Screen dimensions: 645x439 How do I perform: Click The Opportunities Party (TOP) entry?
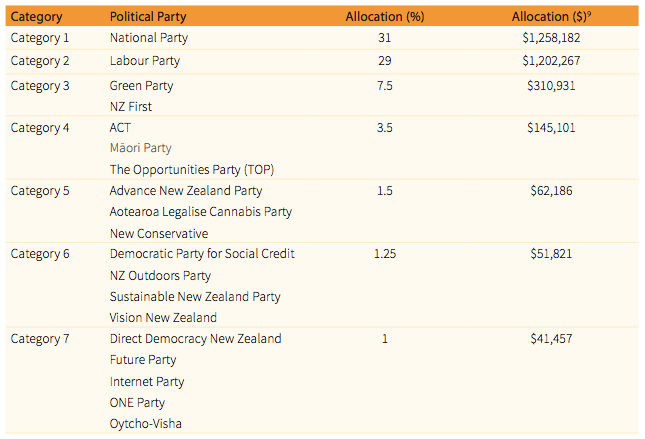192,169
